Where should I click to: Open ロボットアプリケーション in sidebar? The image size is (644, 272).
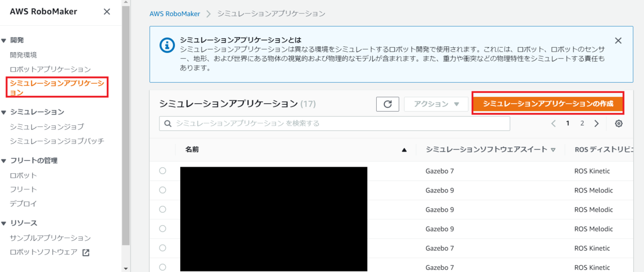click(50, 69)
